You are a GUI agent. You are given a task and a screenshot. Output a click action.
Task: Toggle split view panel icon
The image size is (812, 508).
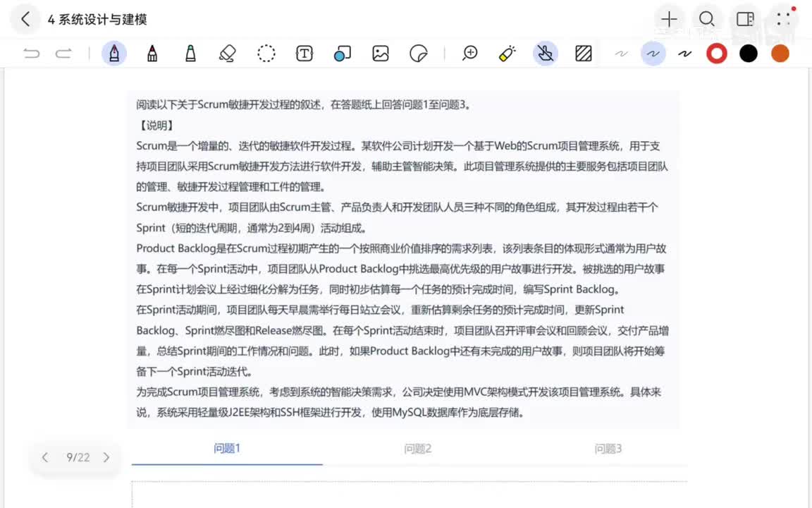pyautogui.click(x=745, y=20)
